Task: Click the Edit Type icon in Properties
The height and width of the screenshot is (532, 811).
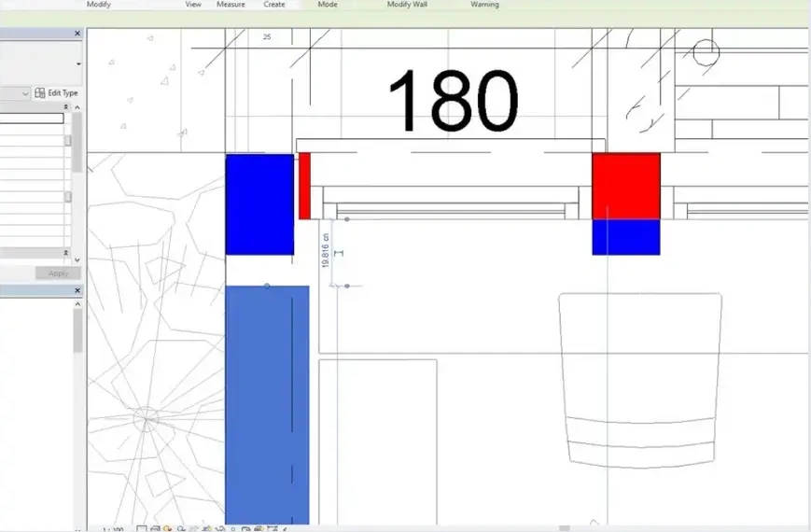Action: (40, 93)
